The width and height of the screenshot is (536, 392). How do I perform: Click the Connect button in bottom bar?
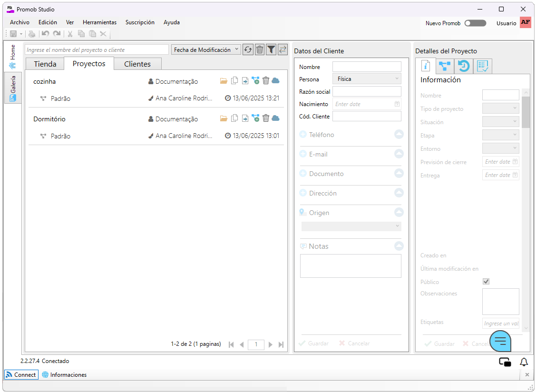21,374
